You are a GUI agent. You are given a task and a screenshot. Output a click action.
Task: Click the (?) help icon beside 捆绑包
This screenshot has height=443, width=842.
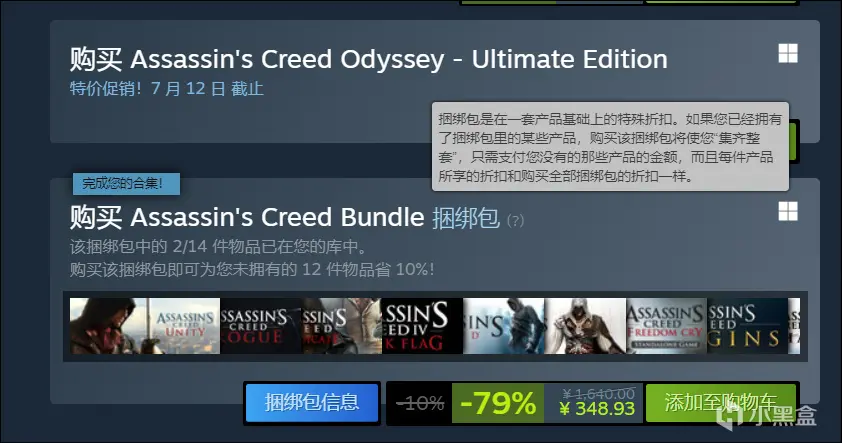tap(515, 221)
